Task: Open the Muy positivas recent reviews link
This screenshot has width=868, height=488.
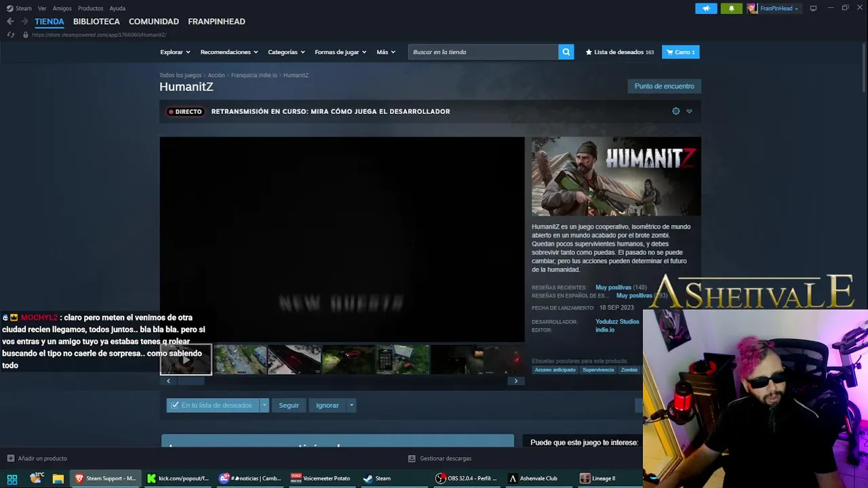Action: click(x=613, y=287)
